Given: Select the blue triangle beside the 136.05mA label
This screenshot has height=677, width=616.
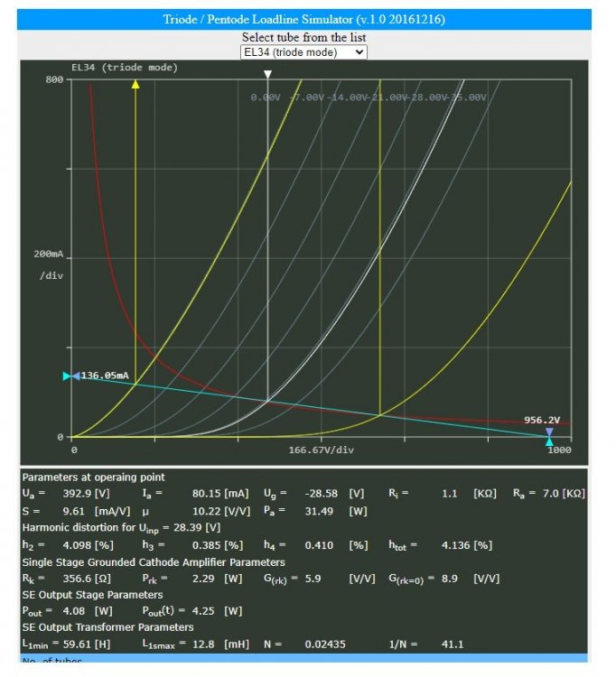Looking at the screenshot, I should coord(77,376).
